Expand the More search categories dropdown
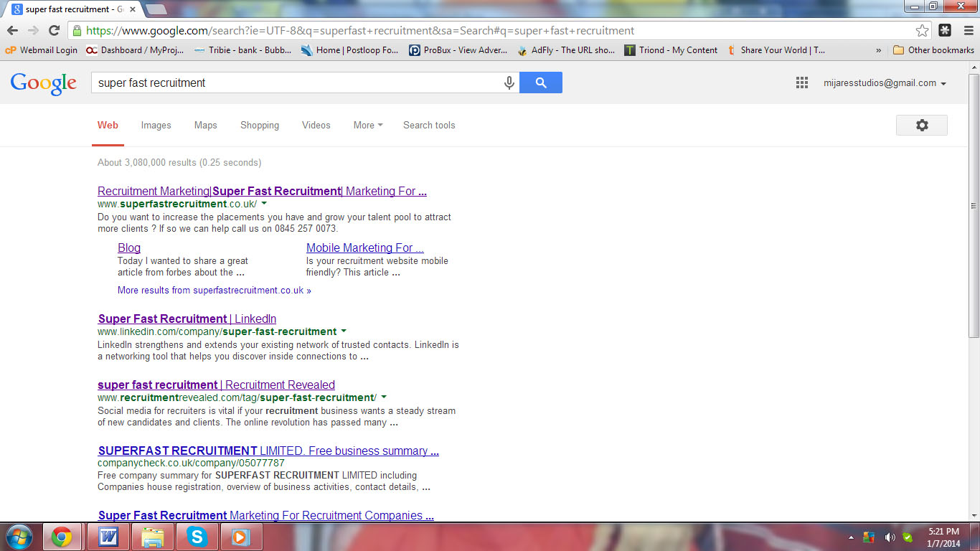The height and width of the screenshot is (551, 980). pyautogui.click(x=368, y=126)
